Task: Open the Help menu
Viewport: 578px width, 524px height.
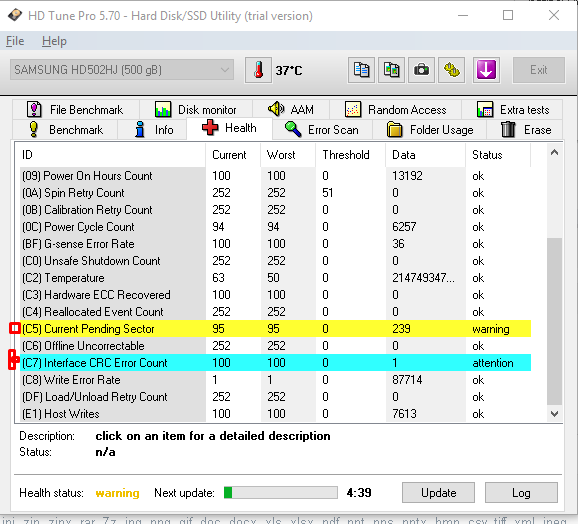Action: pyautogui.click(x=54, y=41)
